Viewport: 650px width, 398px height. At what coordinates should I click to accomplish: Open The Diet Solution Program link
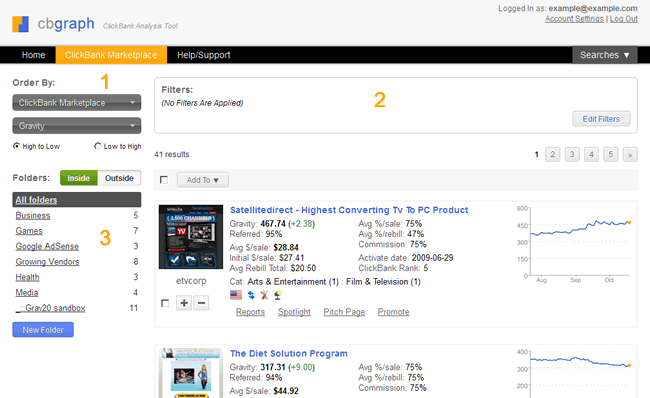click(289, 354)
